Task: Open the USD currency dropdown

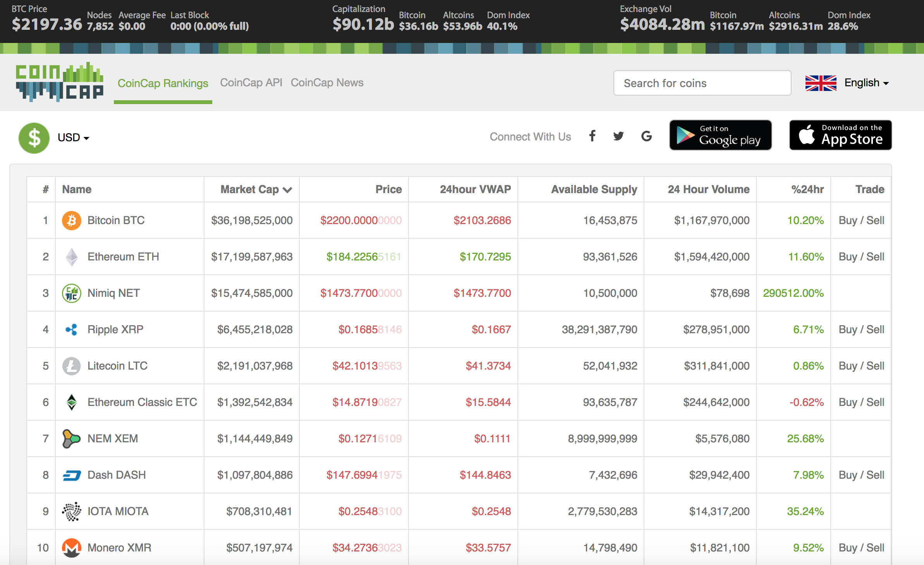Action: pos(74,138)
